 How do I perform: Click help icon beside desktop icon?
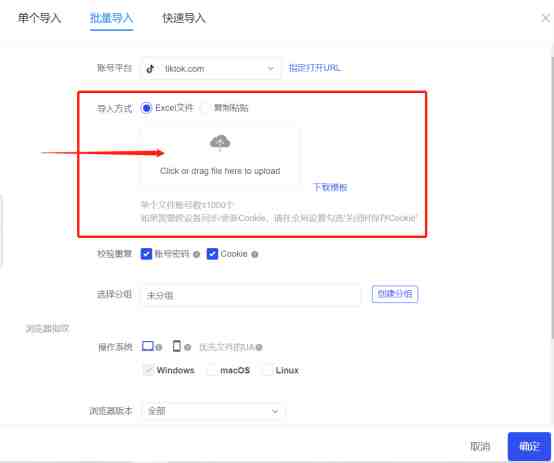coord(159,347)
